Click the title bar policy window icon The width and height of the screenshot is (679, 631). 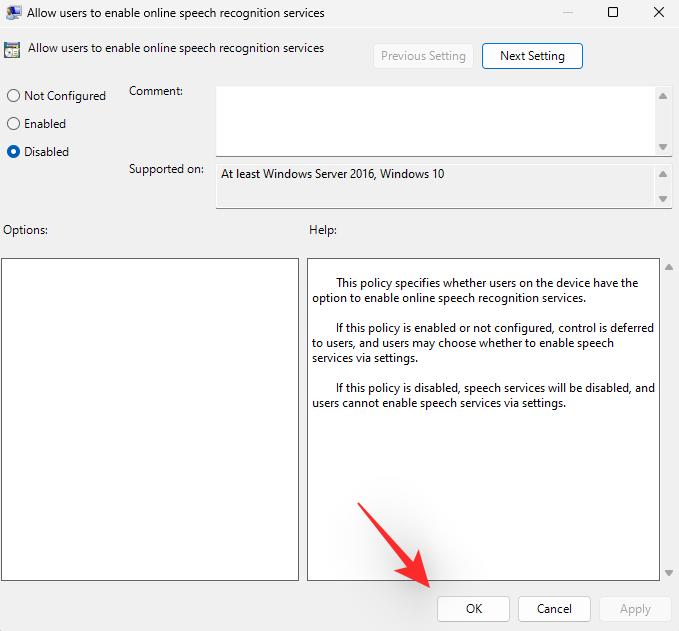point(13,13)
